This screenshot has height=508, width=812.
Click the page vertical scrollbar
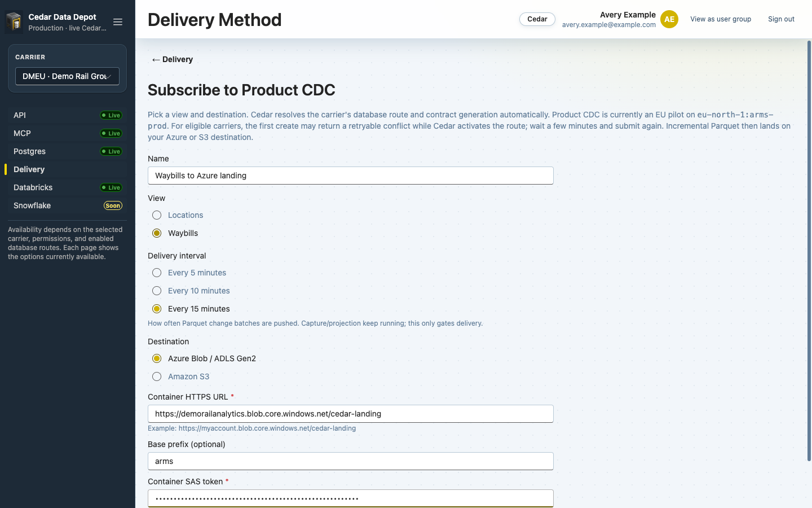809,251
